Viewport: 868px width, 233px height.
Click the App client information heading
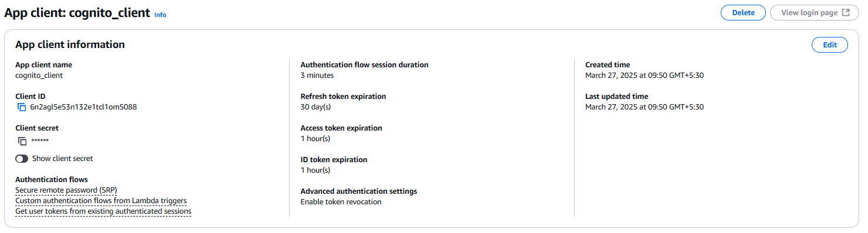(x=70, y=44)
